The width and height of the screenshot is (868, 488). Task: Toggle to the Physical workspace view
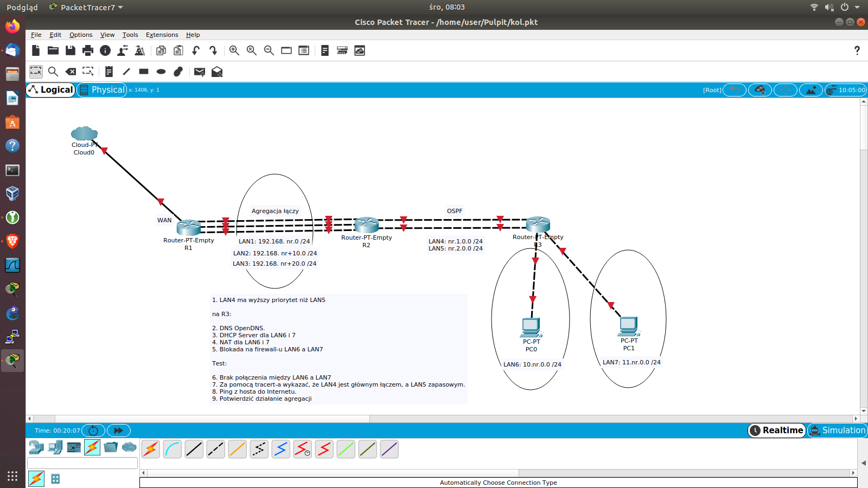(x=103, y=90)
